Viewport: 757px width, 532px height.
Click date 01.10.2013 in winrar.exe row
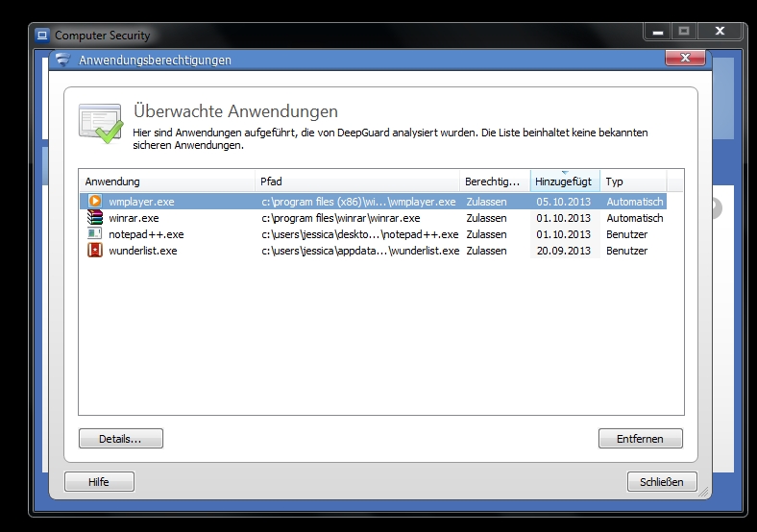[563, 218]
